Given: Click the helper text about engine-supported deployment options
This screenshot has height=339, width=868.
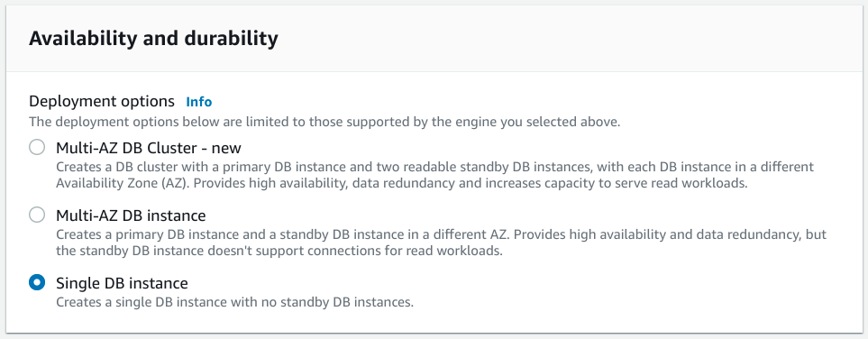Looking at the screenshot, I should point(324,122).
